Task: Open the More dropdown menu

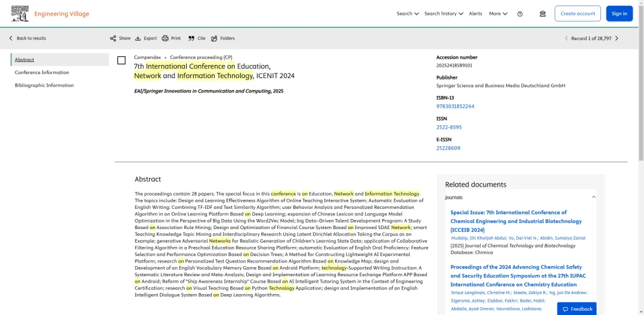Action: 498,14
